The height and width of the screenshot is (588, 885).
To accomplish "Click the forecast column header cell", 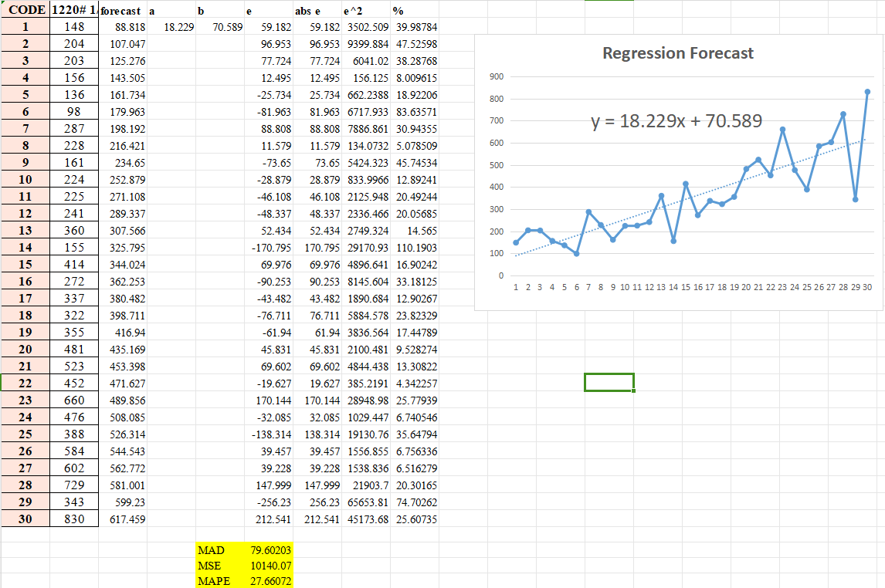I will (x=120, y=11).
